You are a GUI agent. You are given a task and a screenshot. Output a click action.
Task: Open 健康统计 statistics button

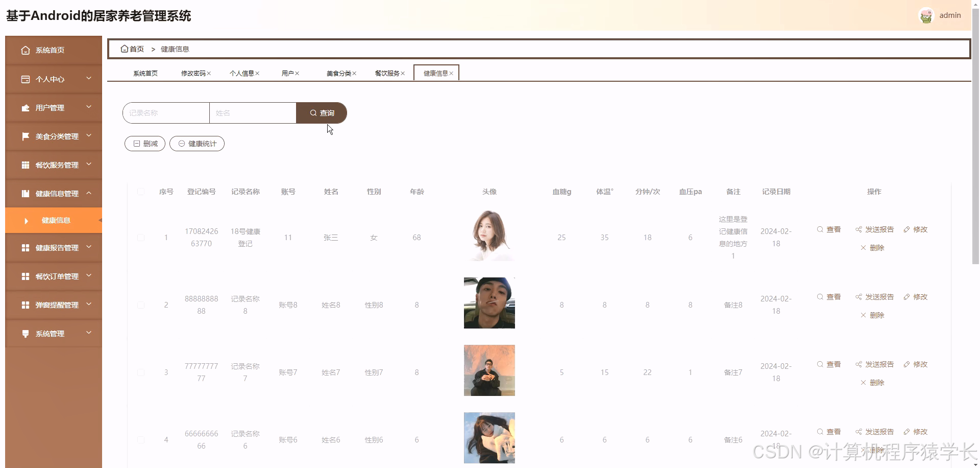[x=197, y=144]
